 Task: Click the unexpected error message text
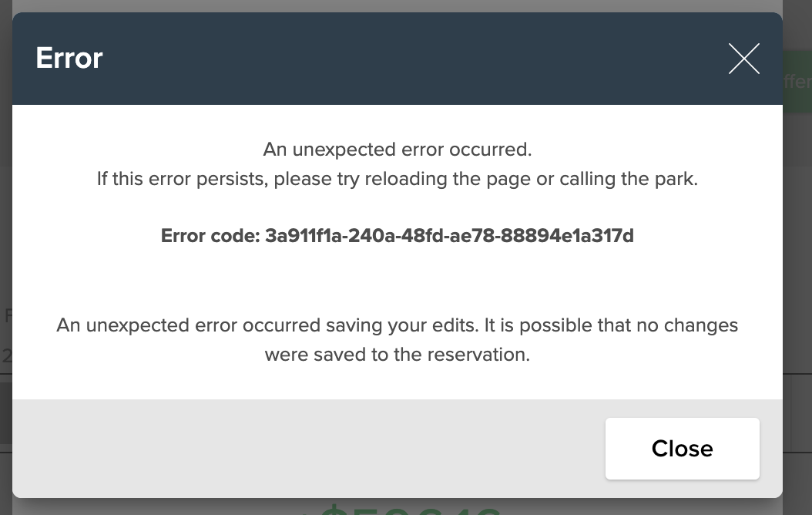[397, 149]
